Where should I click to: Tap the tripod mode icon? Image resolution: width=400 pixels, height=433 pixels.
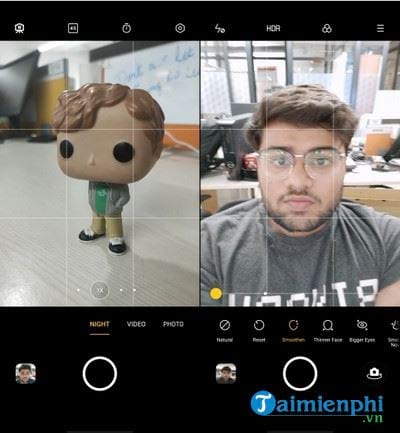click(20, 28)
